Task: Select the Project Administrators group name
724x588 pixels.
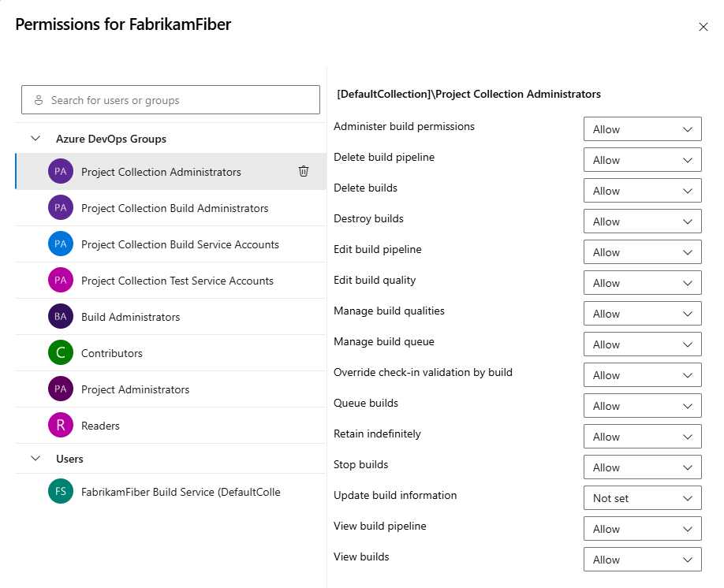Action: 135,389
